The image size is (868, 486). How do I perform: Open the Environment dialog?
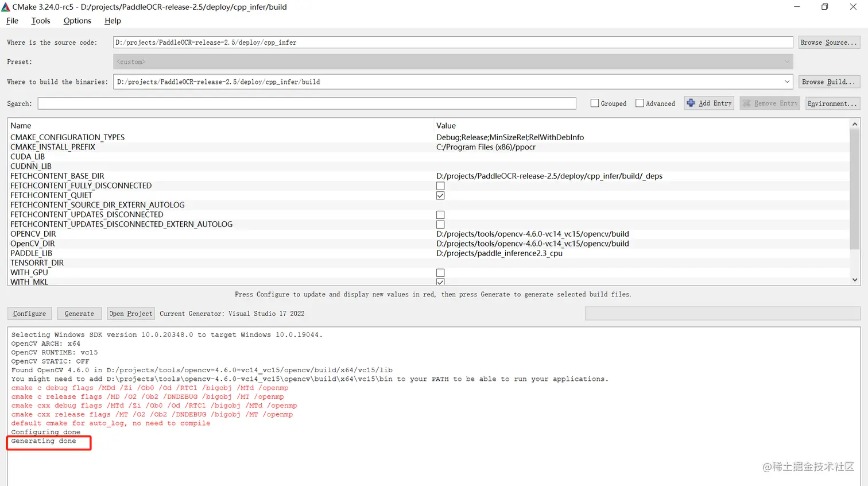click(x=832, y=103)
